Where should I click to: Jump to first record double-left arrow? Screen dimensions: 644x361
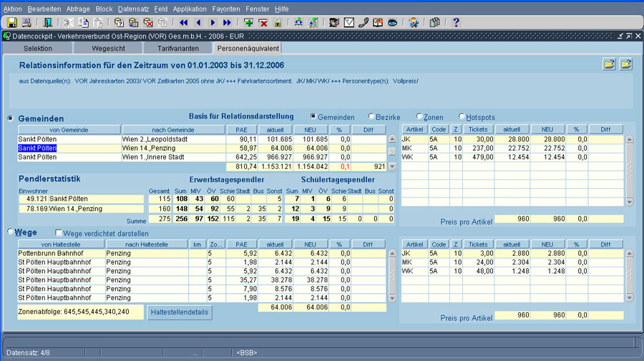pyautogui.click(x=184, y=23)
